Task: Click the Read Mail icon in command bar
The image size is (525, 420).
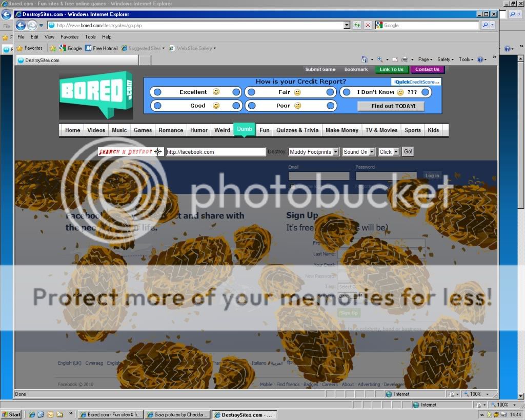Action: [395, 59]
